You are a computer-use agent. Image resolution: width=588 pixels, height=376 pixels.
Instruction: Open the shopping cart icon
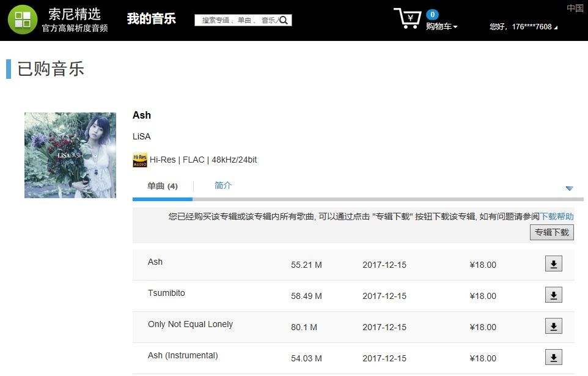point(407,18)
